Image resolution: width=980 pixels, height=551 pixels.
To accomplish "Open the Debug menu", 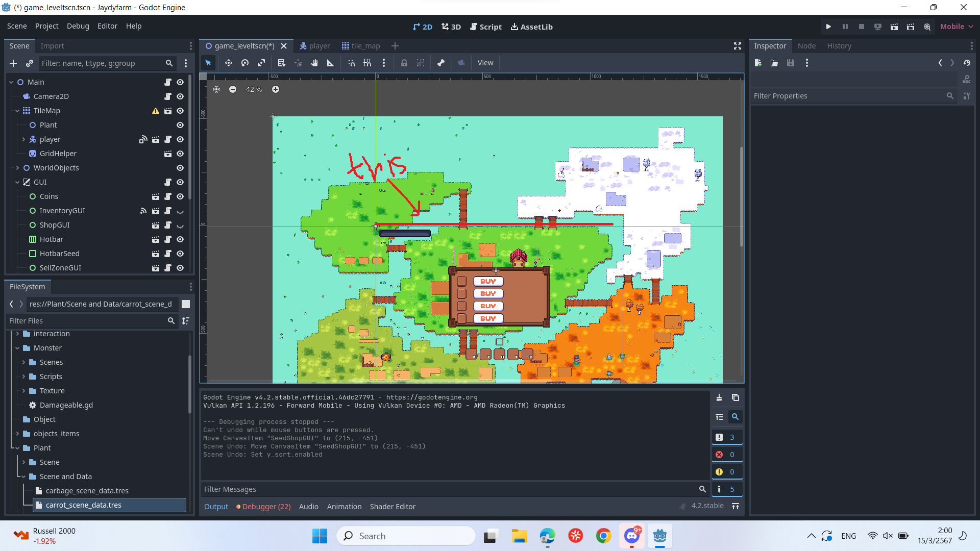I will click(78, 26).
